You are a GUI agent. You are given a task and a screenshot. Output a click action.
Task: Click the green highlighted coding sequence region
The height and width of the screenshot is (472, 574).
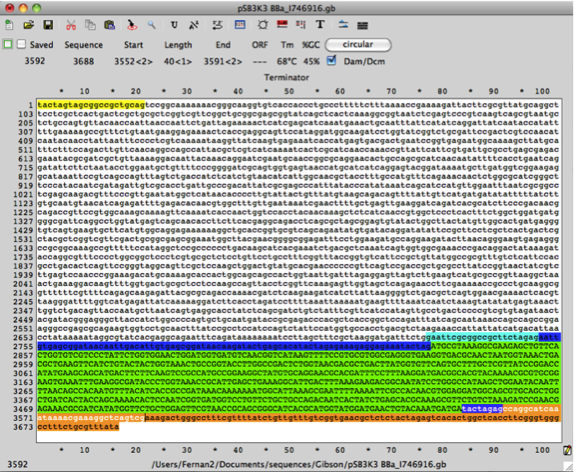298,377
